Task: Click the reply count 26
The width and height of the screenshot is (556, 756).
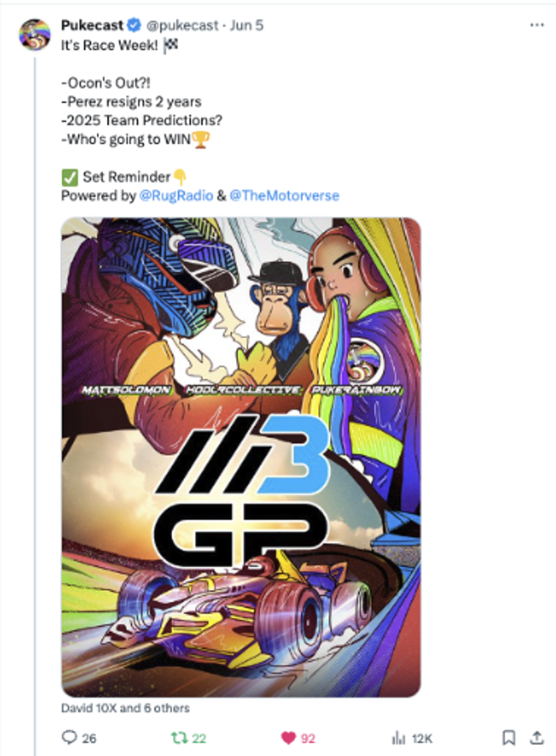Action: click(89, 739)
